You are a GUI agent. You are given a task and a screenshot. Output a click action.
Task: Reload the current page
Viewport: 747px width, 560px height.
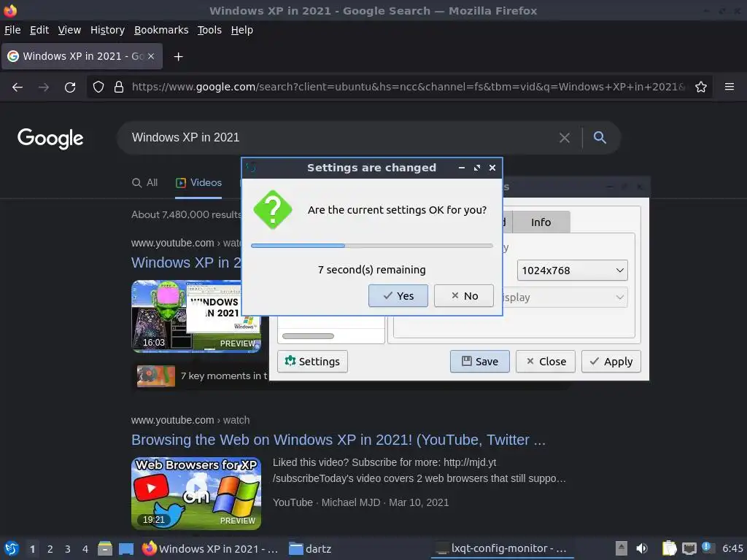(70, 87)
